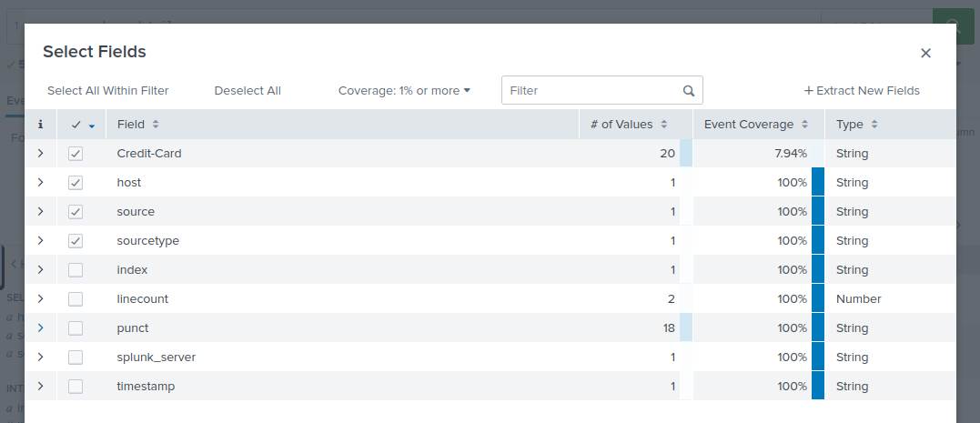This screenshot has width=980, height=423.
Task: Uncheck the Credit-Card field checkbox
Action: pyautogui.click(x=76, y=154)
